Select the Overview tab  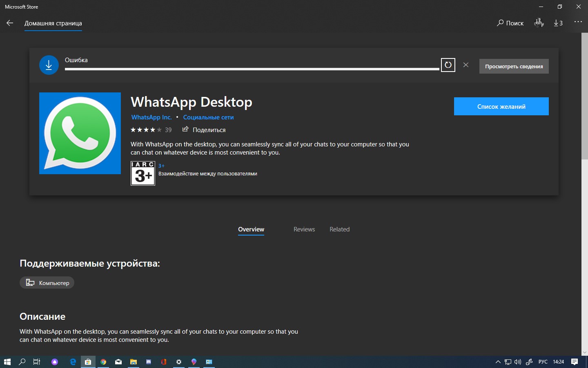pyautogui.click(x=251, y=229)
